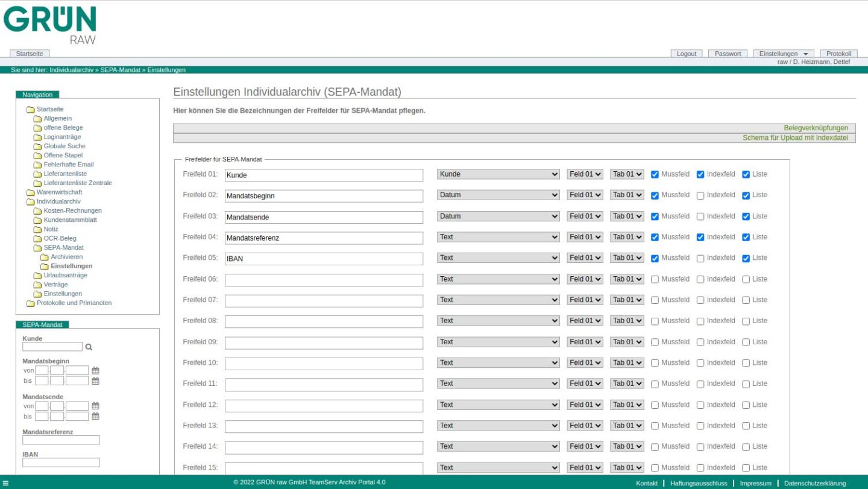The height and width of the screenshot is (489, 868).
Task: Select Kosten-Rechnungen in navigation tree
Action: click(72, 211)
